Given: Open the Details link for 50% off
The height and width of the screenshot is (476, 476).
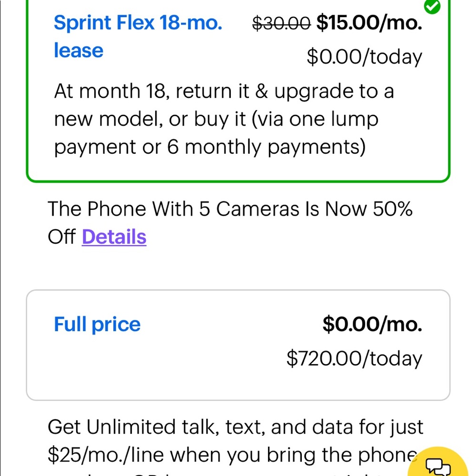Looking at the screenshot, I should [x=114, y=237].
